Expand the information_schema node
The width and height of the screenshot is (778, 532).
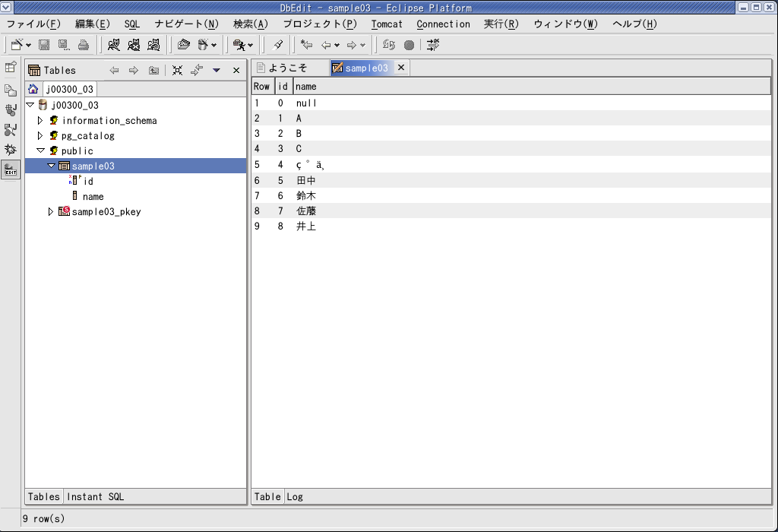pyautogui.click(x=41, y=120)
